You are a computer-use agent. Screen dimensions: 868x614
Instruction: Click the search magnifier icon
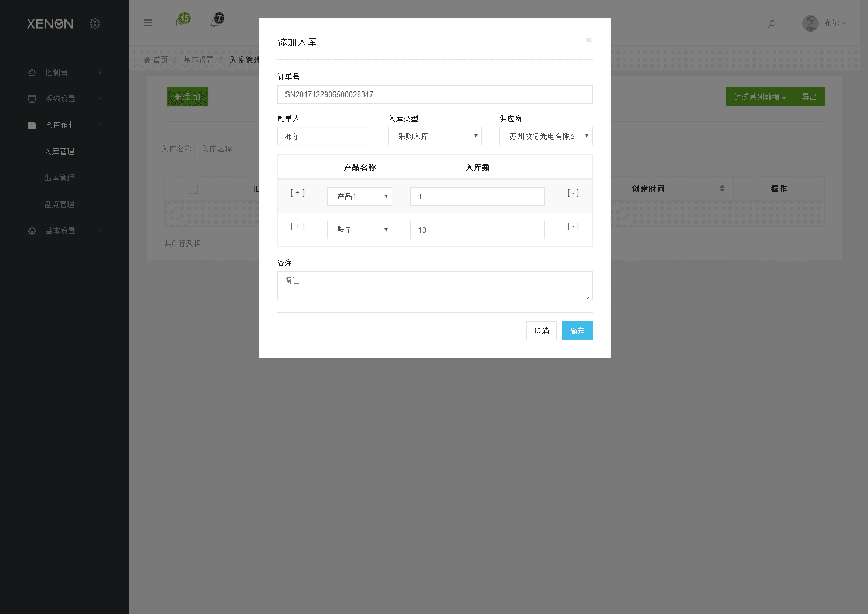pos(771,23)
